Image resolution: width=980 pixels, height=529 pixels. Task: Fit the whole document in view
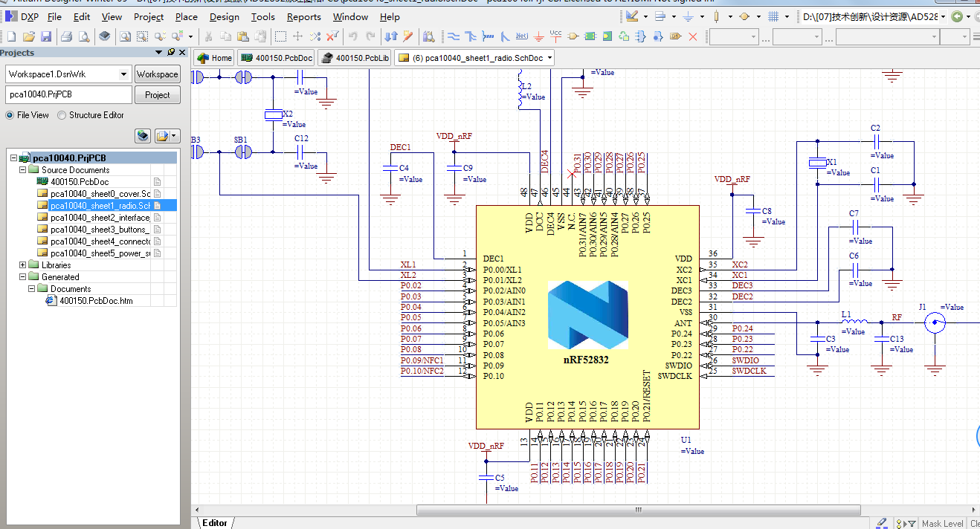point(125,36)
